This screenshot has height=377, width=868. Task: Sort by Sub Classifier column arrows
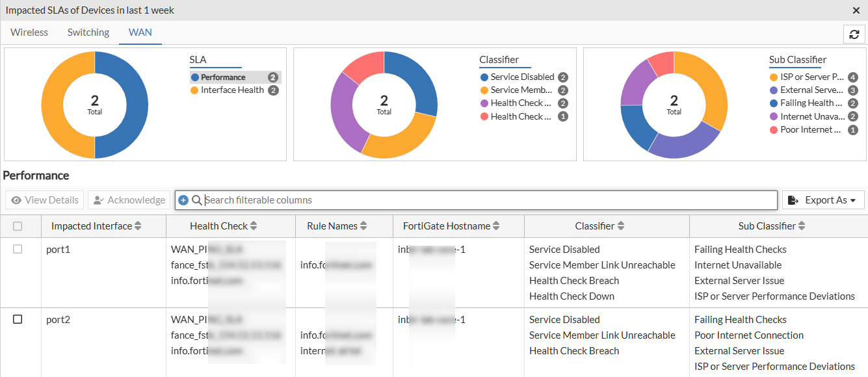802,226
